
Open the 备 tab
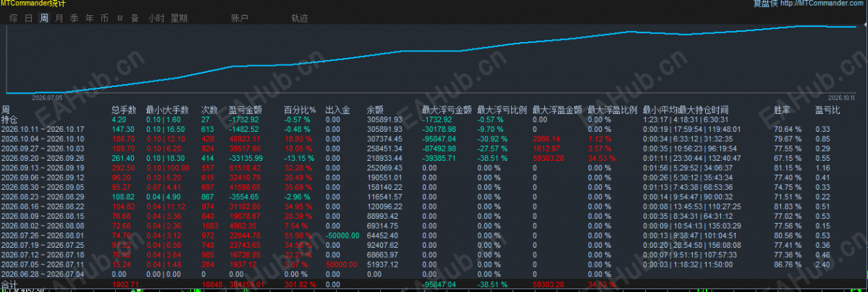[x=135, y=18]
